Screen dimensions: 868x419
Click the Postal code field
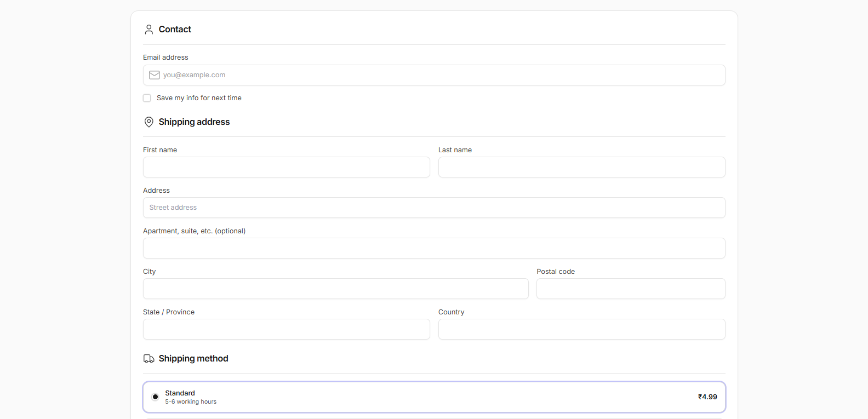(x=631, y=289)
